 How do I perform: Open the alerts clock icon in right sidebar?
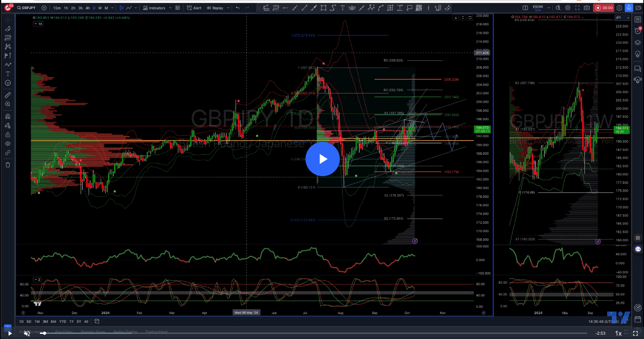[x=638, y=31]
